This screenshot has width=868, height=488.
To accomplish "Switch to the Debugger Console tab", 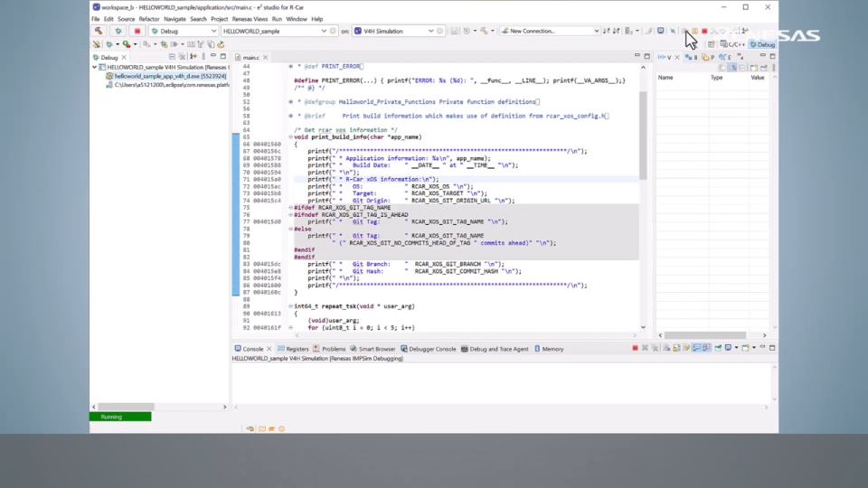I will click(x=429, y=349).
